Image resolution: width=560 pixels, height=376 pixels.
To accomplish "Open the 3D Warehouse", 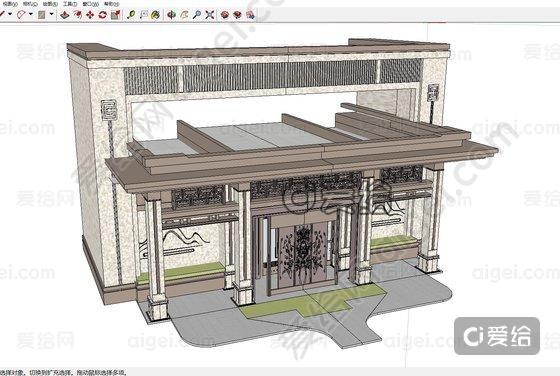I will [x=225, y=15].
